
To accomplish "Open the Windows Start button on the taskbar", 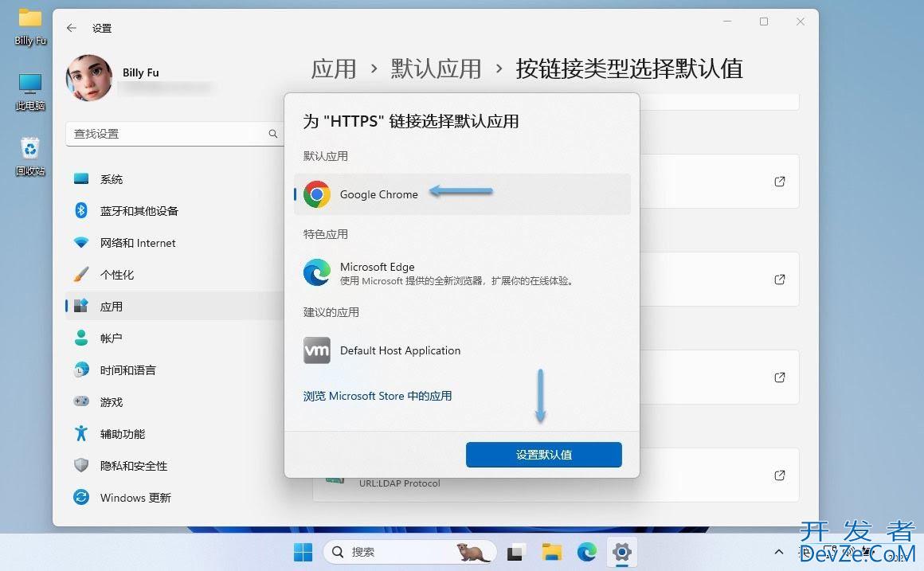I will (303, 552).
